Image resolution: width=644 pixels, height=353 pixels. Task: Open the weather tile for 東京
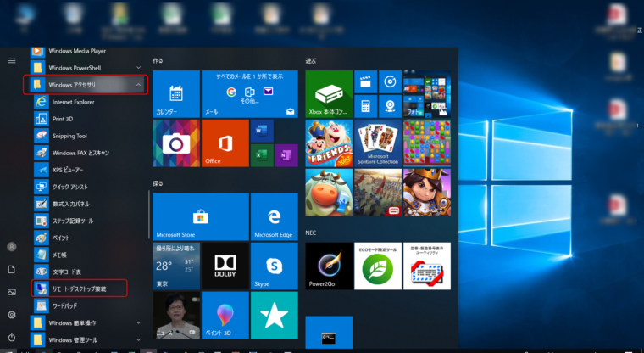[x=176, y=266]
